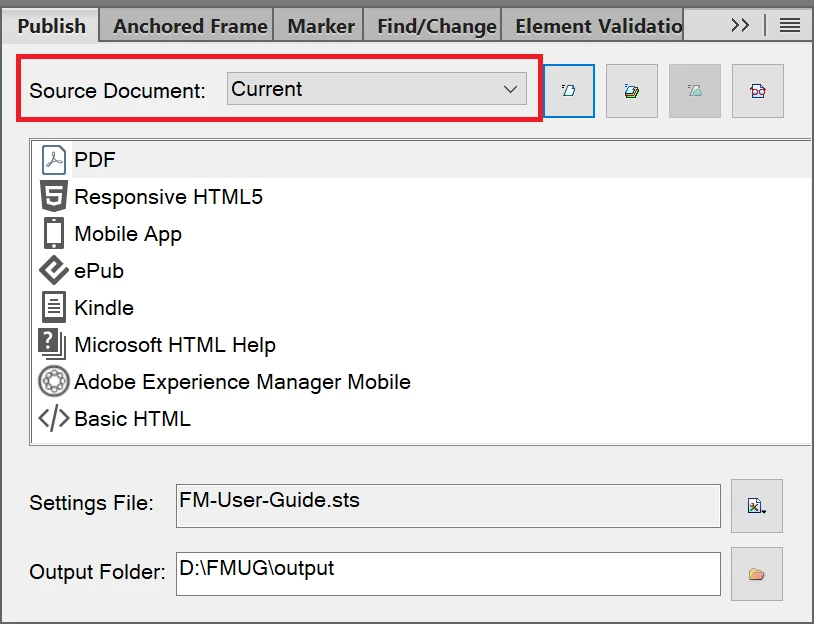Switch to the Publish tab
The height and width of the screenshot is (624, 814).
pyautogui.click(x=50, y=25)
